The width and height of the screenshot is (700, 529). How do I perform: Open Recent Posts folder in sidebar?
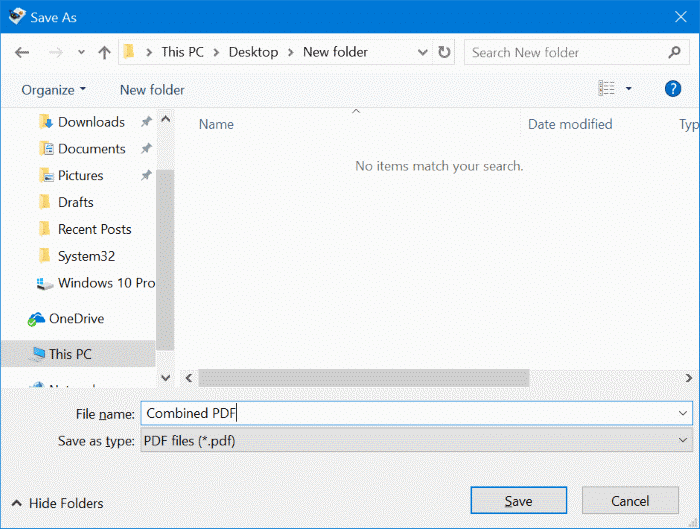click(x=95, y=229)
